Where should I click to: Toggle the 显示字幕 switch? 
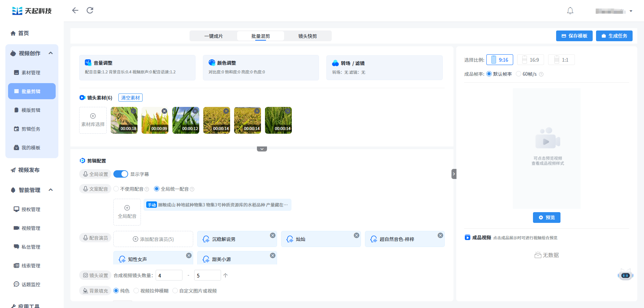click(121, 174)
